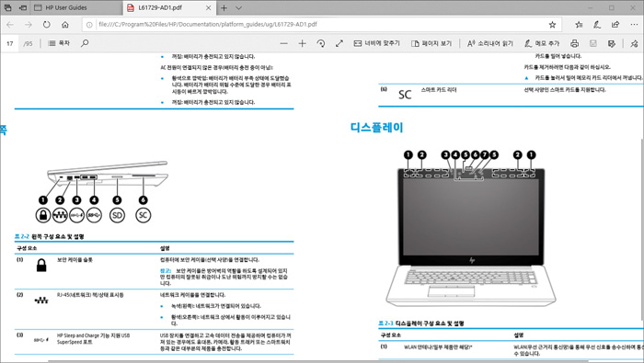Add this page to favorites
This screenshot has height=363, width=644.
click(x=552, y=25)
